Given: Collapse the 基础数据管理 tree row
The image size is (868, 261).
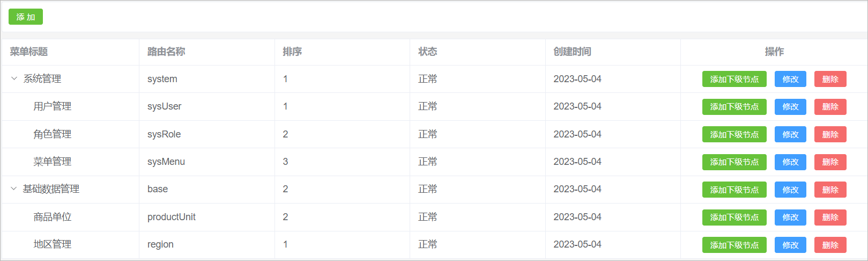Looking at the screenshot, I should click(14, 189).
